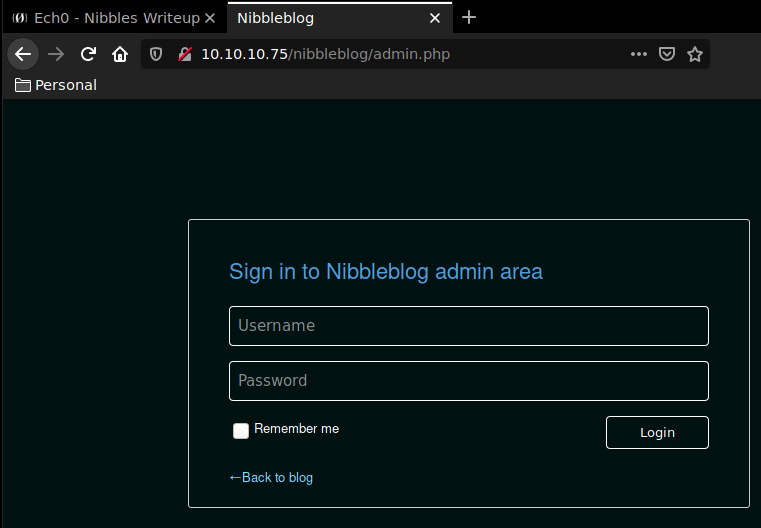Open the tracking protection shield icon

(156, 54)
